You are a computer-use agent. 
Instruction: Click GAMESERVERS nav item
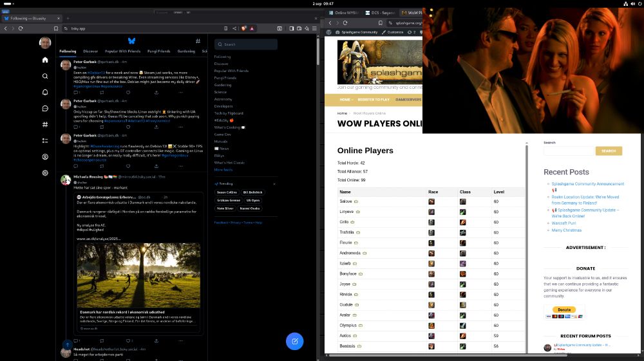[408, 100]
